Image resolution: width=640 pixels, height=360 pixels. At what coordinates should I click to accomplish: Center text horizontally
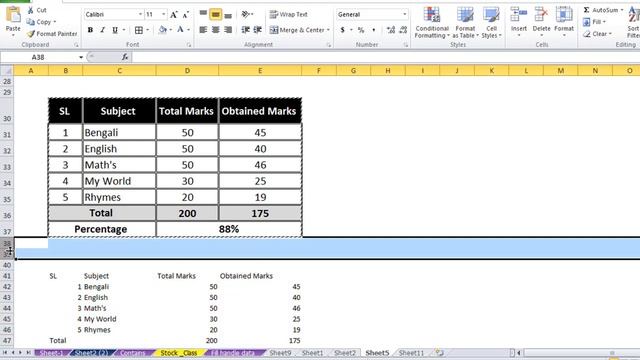(x=216, y=30)
